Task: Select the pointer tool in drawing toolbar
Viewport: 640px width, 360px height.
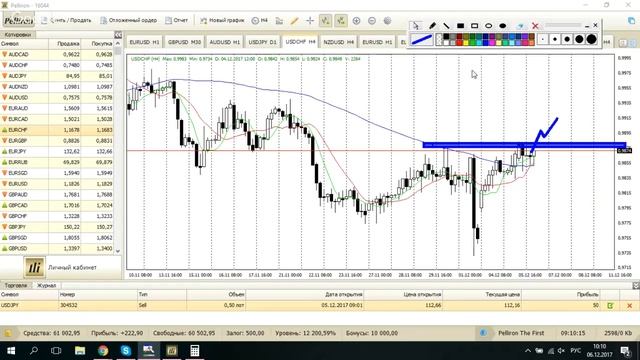Action: click(x=416, y=25)
